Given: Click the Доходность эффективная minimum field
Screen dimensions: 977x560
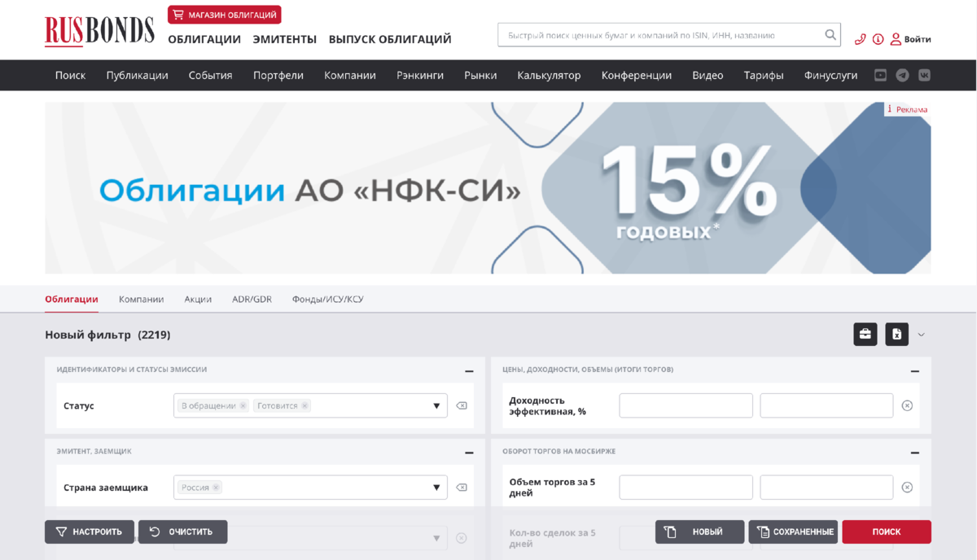Looking at the screenshot, I should coord(686,405).
